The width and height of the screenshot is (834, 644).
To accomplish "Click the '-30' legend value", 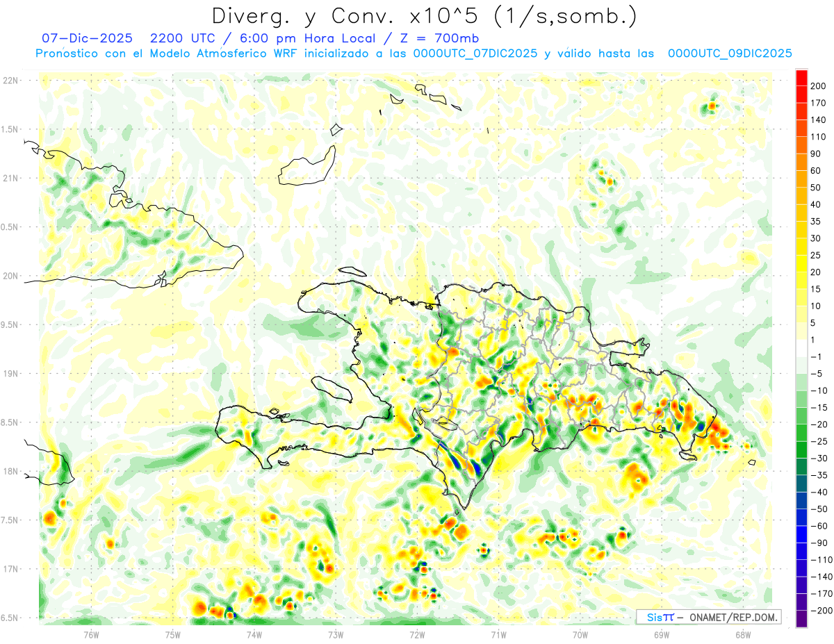I will click(820, 458).
